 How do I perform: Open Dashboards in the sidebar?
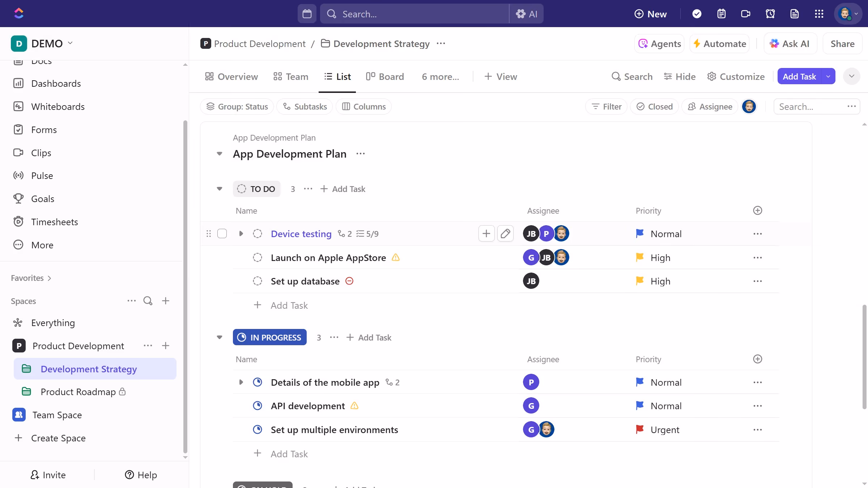[56, 84]
